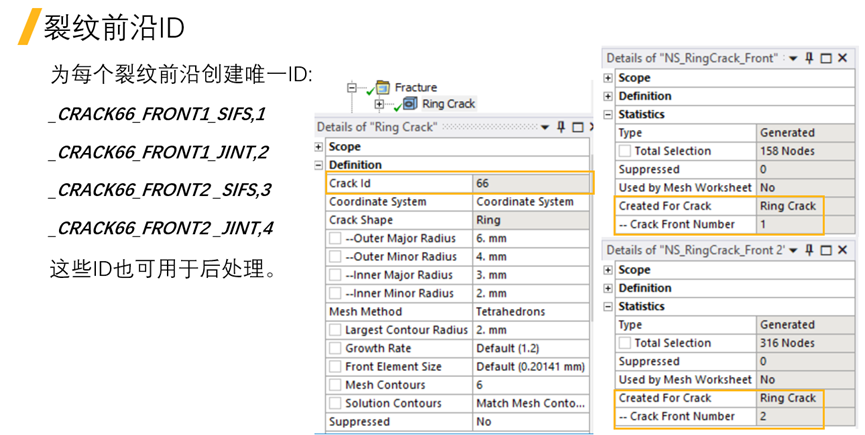
Task: Click Type value Generated in NS_RingCrack_Front 2
Action: pyautogui.click(x=805, y=324)
